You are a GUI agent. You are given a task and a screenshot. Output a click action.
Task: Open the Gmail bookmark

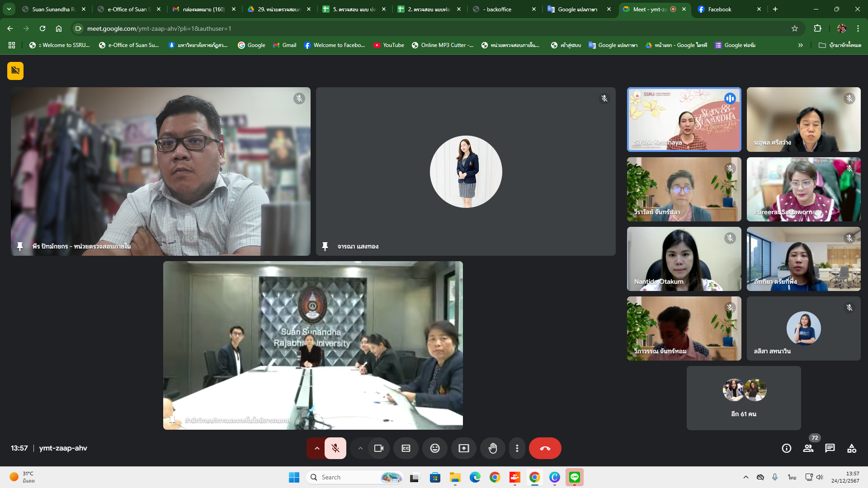coord(284,45)
